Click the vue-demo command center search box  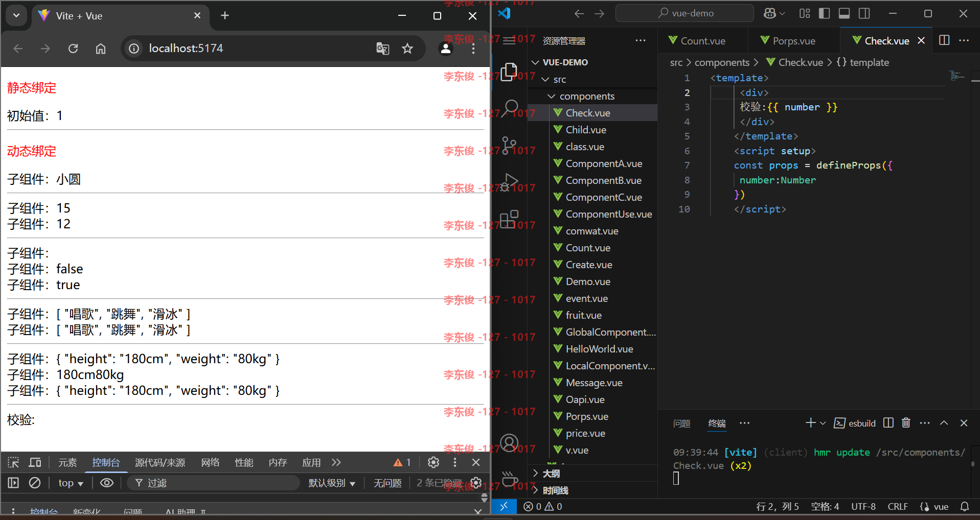pyautogui.click(x=685, y=13)
